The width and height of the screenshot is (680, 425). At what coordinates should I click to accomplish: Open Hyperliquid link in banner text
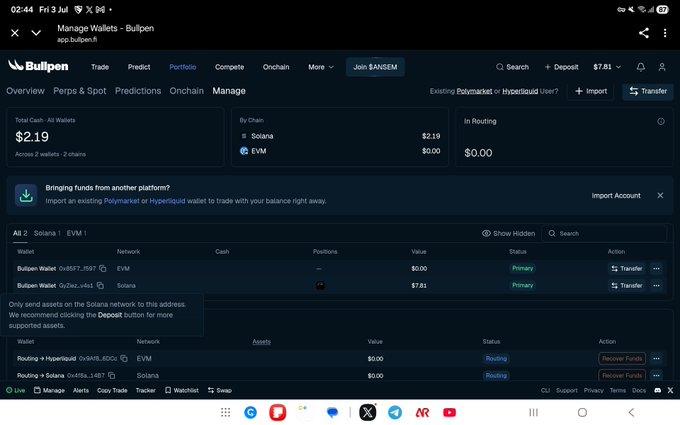167,201
